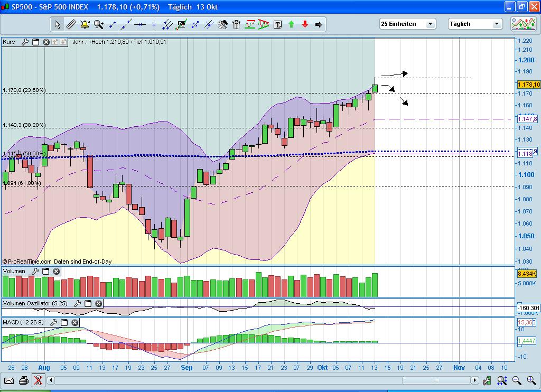This screenshot has width=541, height=392.
Task: Click the purple 1.147,8 axis label
Action: 528,119
